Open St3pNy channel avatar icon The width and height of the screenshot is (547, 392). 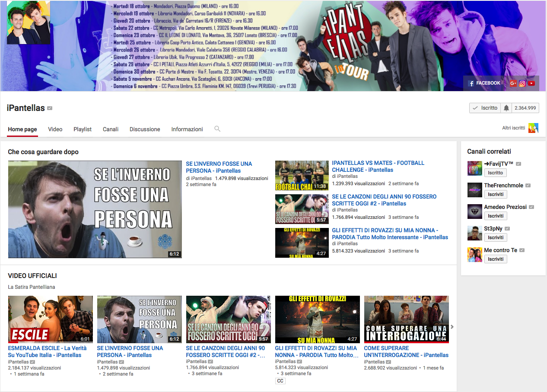[x=475, y=233]
